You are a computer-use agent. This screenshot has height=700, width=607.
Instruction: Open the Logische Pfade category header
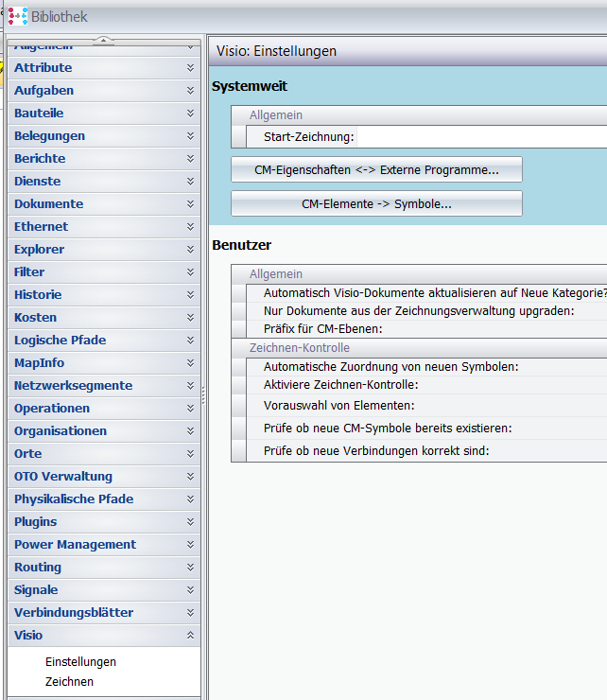tap(104, 341)
